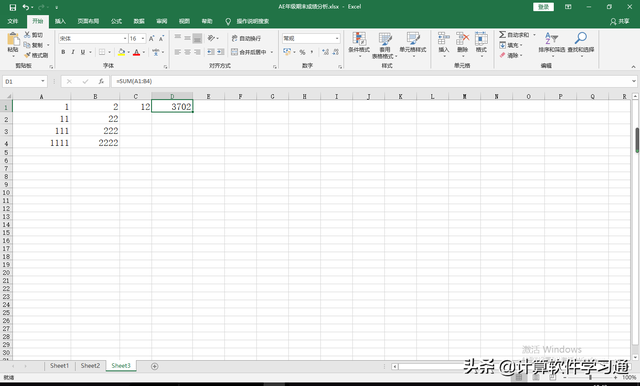Click the Insert cells (插入) icon

point(444,38)
